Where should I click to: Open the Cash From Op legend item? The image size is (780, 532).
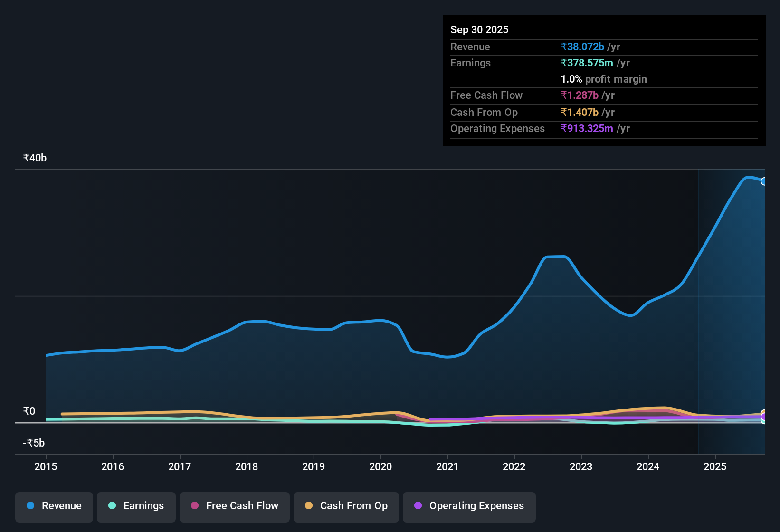point(346,506)
